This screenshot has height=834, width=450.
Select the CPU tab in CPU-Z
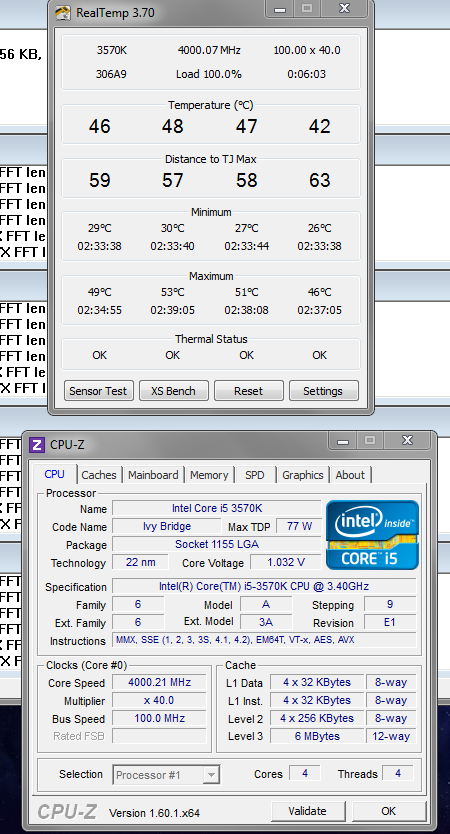(55, 474)
